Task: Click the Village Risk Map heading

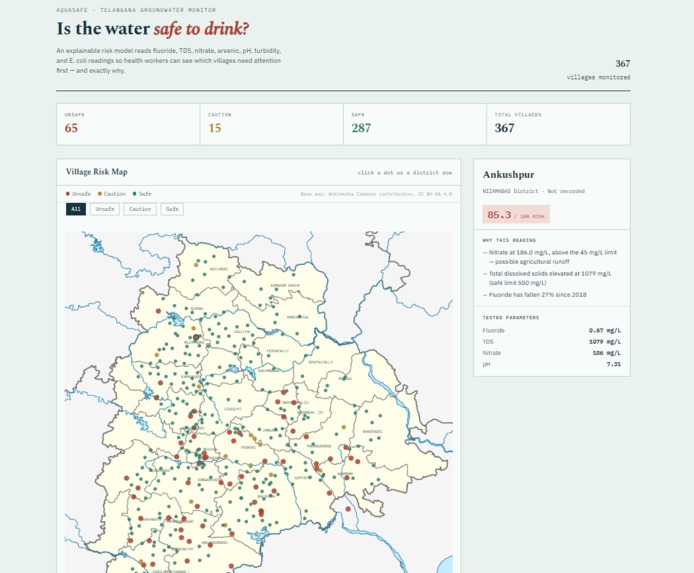Action: 96,172
